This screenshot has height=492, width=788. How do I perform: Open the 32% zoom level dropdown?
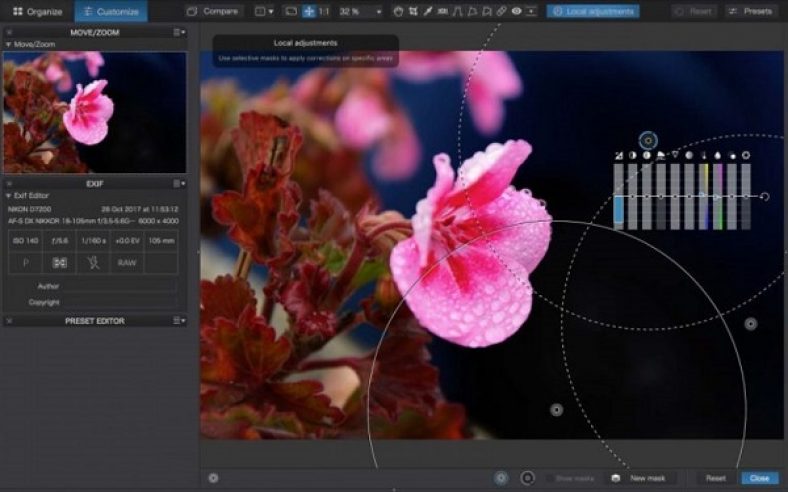point(359,11)
